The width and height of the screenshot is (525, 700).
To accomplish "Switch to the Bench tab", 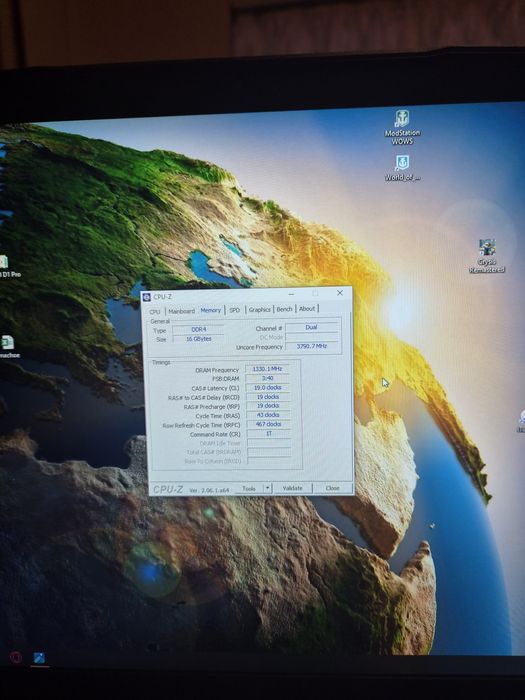I will pos(284,309).
